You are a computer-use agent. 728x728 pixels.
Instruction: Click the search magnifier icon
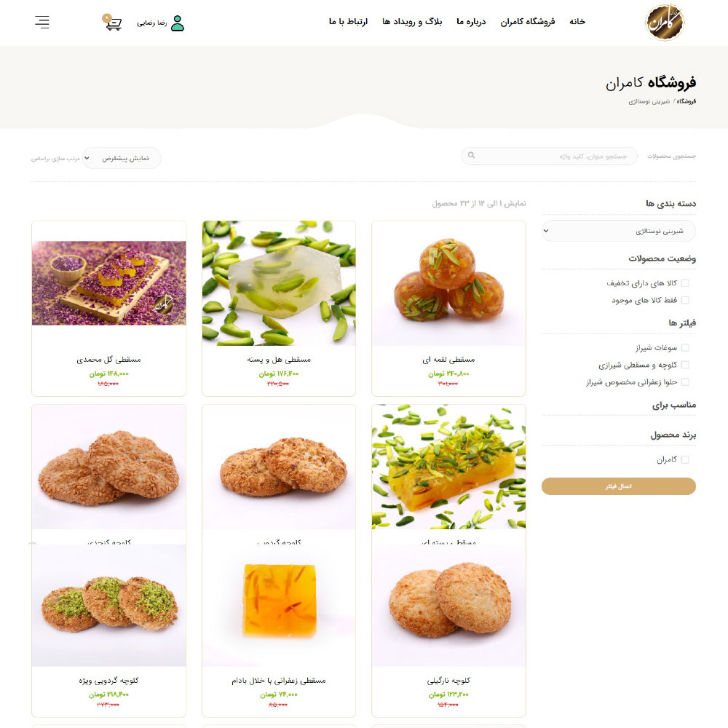pyautogui.click(x=471, y=156)
